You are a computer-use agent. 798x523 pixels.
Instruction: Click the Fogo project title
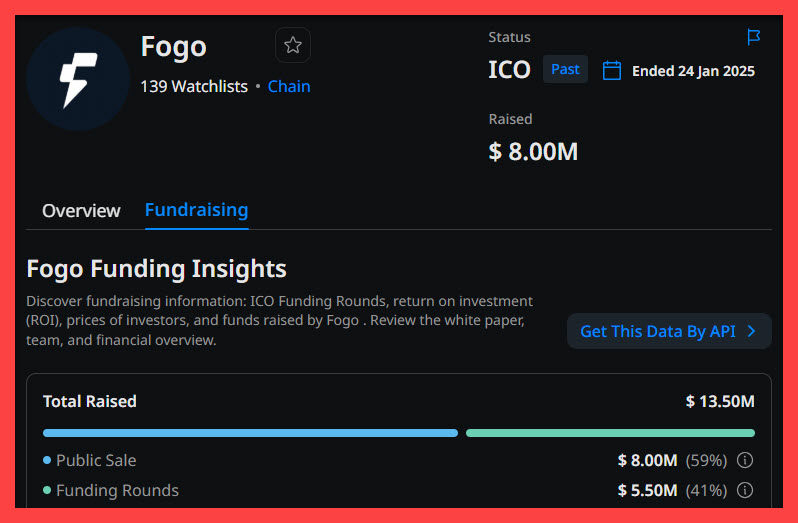click(174, 47)
